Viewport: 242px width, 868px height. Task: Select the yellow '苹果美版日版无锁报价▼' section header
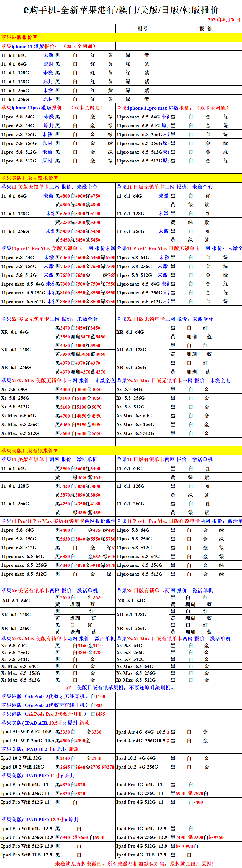pos(121,178)
